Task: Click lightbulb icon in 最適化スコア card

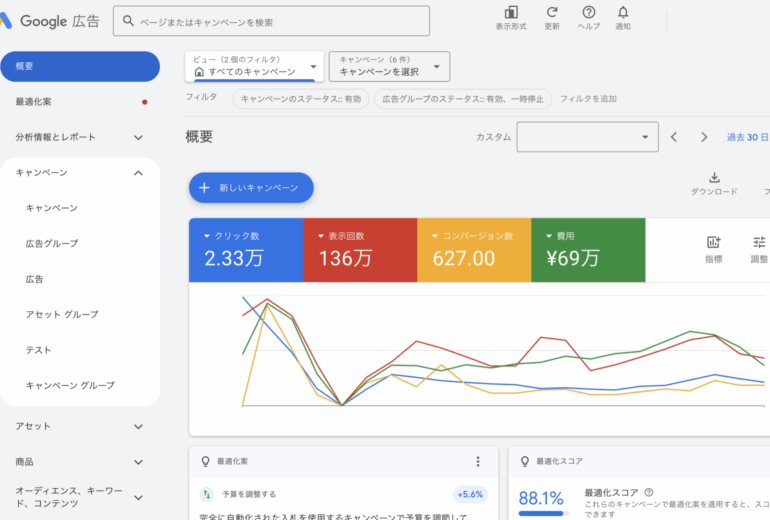Action: [524, 462]
